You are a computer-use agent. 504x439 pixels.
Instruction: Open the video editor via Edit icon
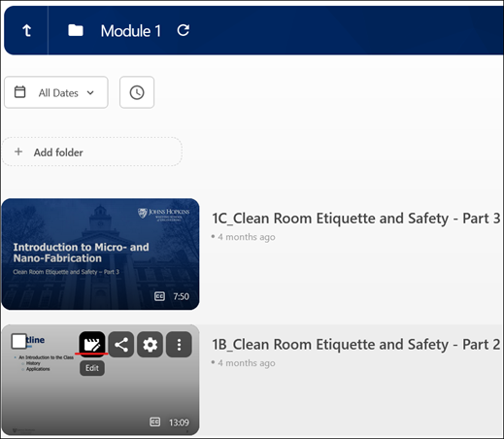point(92,344)
